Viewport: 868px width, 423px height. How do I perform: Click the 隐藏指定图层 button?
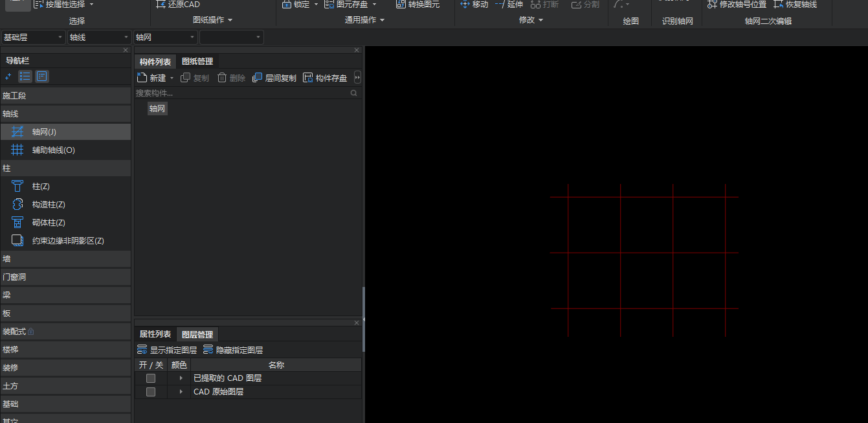click(x=233, y=350)
